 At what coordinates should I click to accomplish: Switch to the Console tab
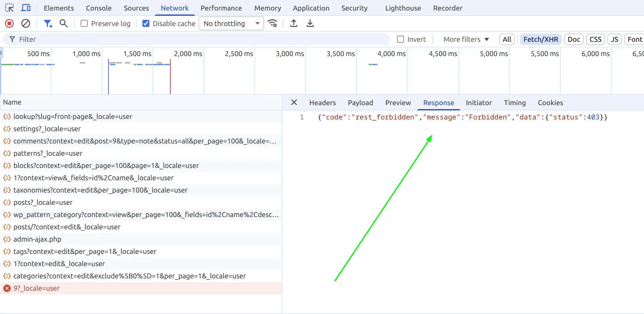99,8
